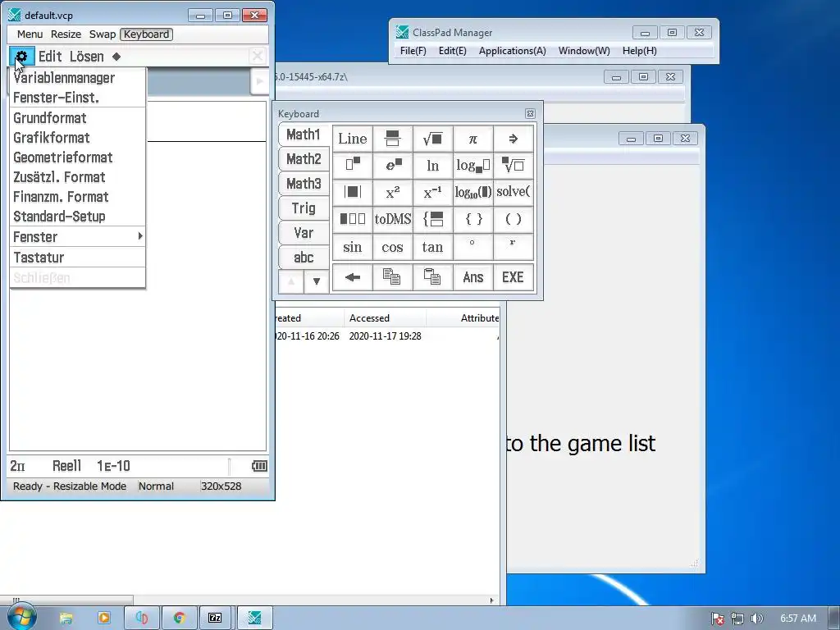
Task: Insert e exponent key
Action: (393, 166)
